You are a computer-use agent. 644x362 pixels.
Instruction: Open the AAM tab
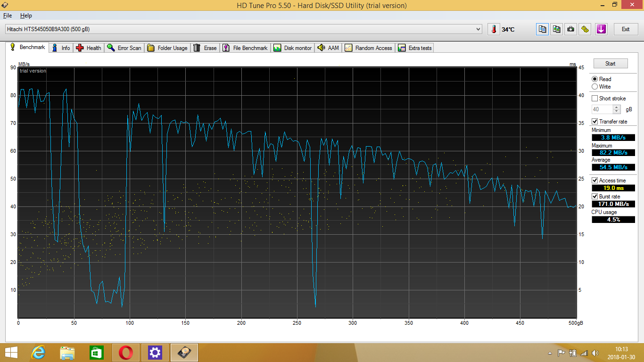pyautogui.click(x=328, y=48)
